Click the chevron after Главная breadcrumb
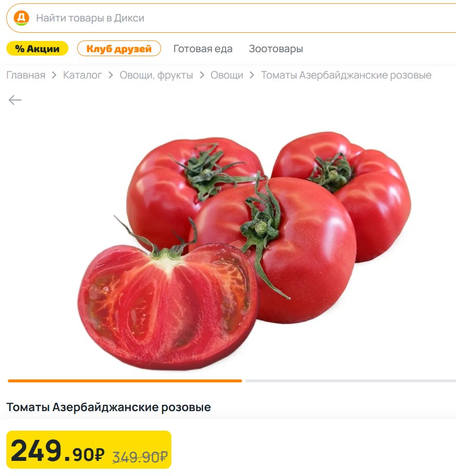This screenshot has width=456, height=476. click(x=54, y=75)
